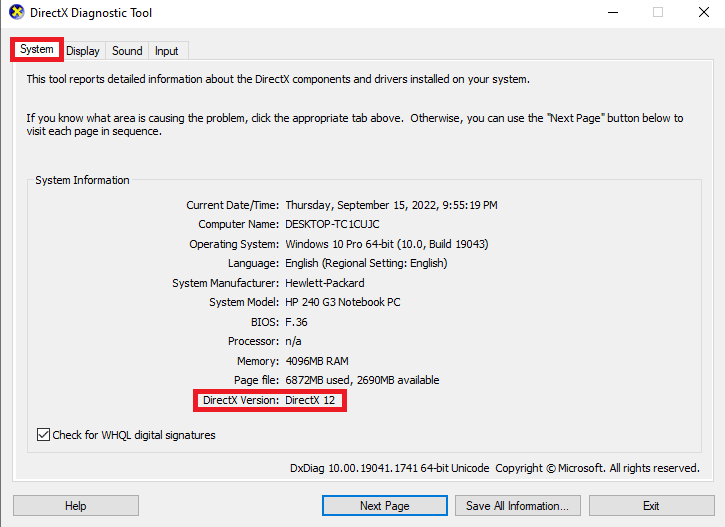Image resolution: width=725 pixels, height=527 pixels.
Task: Click the BIOS label
Action: 265,322
